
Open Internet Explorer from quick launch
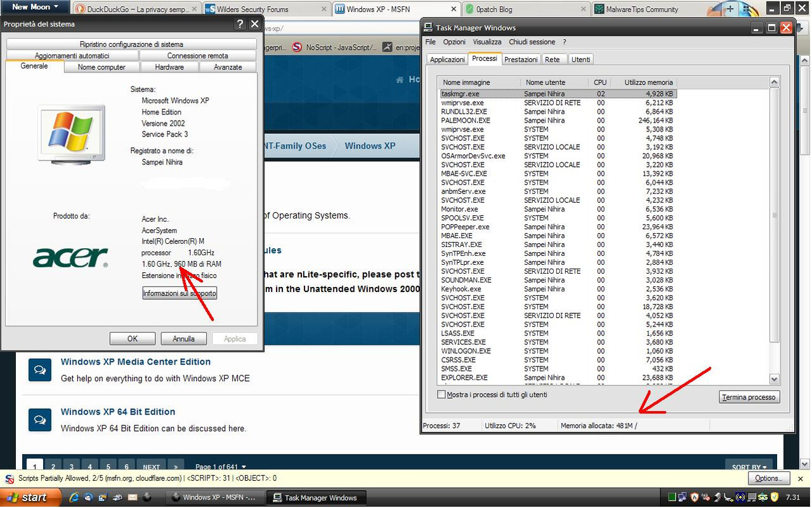pyautogui.click(x=74, y=497)
